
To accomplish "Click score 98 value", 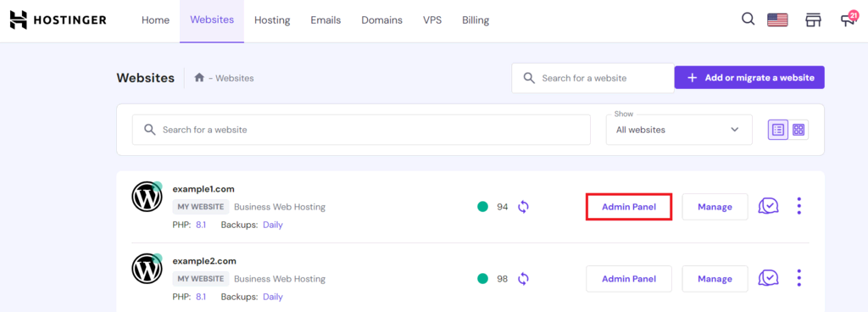I will 503,279.
